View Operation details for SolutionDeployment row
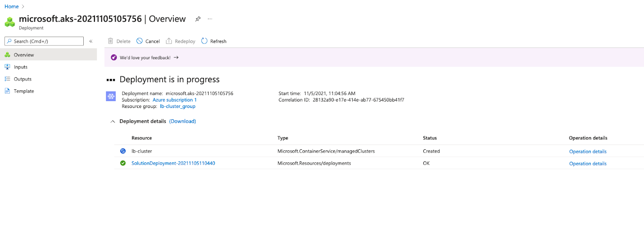This screenshot has width=644, height=234. 588,164
